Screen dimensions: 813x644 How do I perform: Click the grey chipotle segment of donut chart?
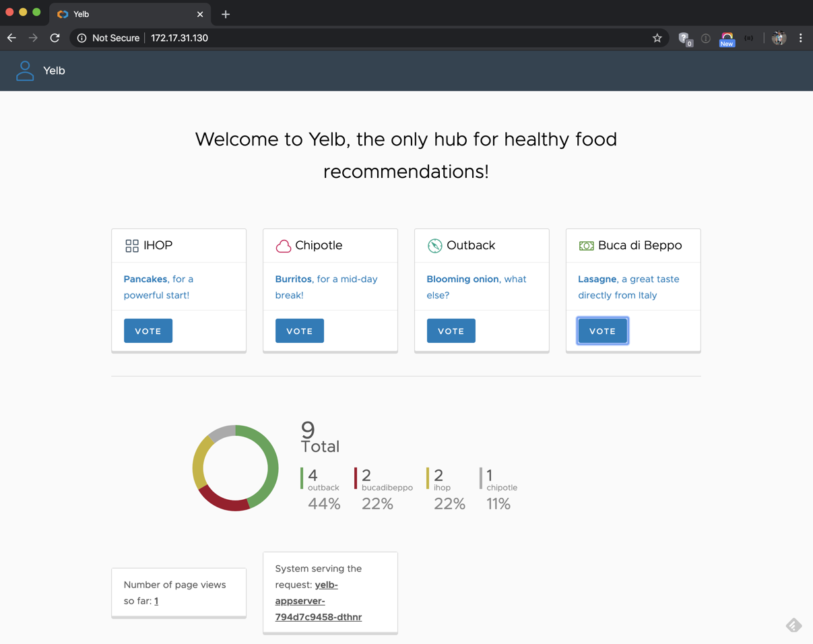click(222, 431)
